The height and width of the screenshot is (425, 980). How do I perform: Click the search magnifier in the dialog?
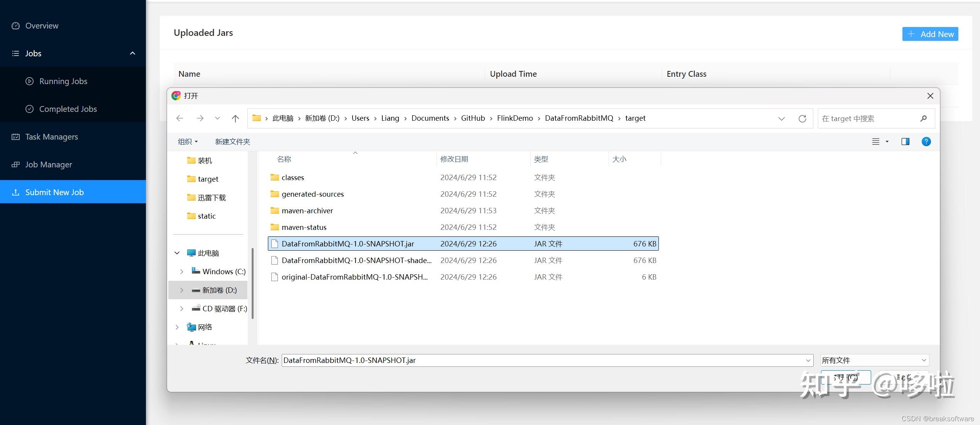tap(924, 118)
